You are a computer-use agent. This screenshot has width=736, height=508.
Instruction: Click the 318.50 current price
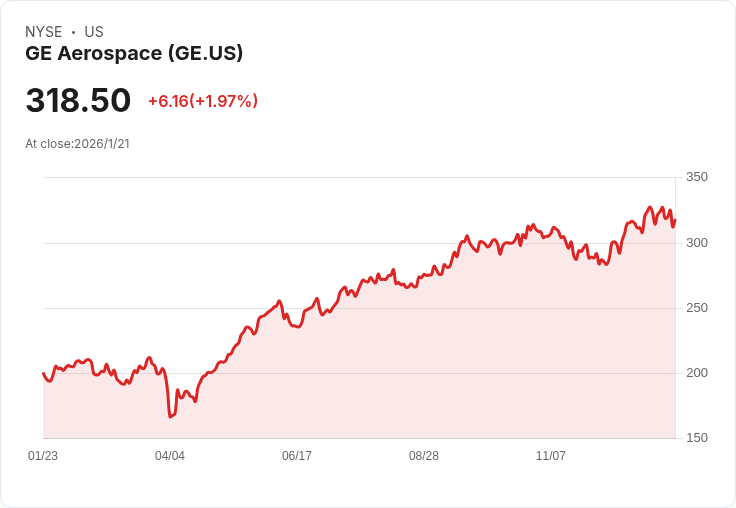(x=78, y=101)
